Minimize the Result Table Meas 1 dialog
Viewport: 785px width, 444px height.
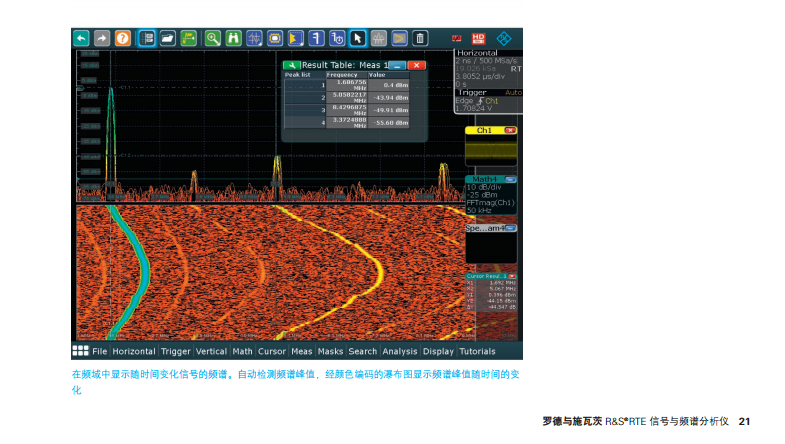click(398, 66)
